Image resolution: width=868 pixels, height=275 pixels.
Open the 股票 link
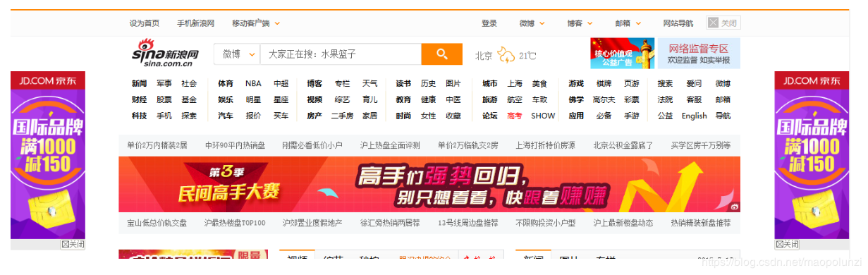tap(164, 99)
